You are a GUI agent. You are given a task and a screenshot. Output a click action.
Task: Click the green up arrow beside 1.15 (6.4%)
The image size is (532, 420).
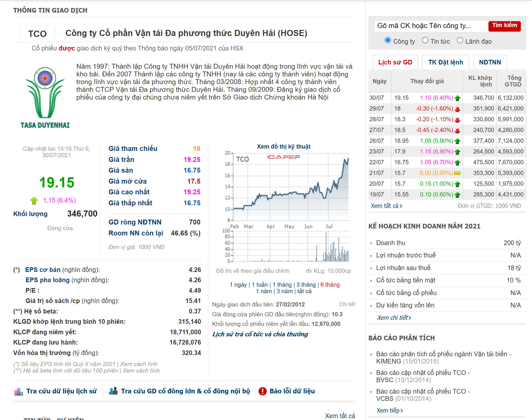(x=34, y=201)
